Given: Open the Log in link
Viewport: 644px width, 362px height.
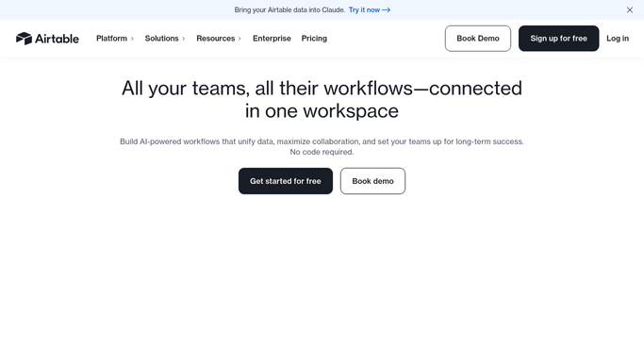Looking at the screenshot, I should point(618,39).
